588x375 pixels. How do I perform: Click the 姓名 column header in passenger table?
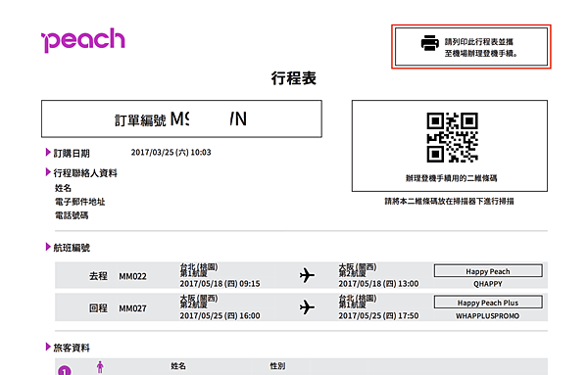[178, 366]
